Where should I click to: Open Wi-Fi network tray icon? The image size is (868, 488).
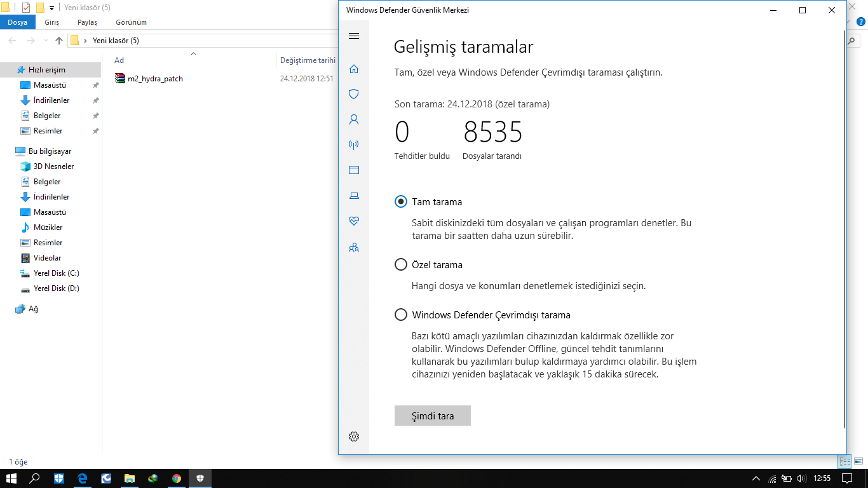click(x=772, y=478)
